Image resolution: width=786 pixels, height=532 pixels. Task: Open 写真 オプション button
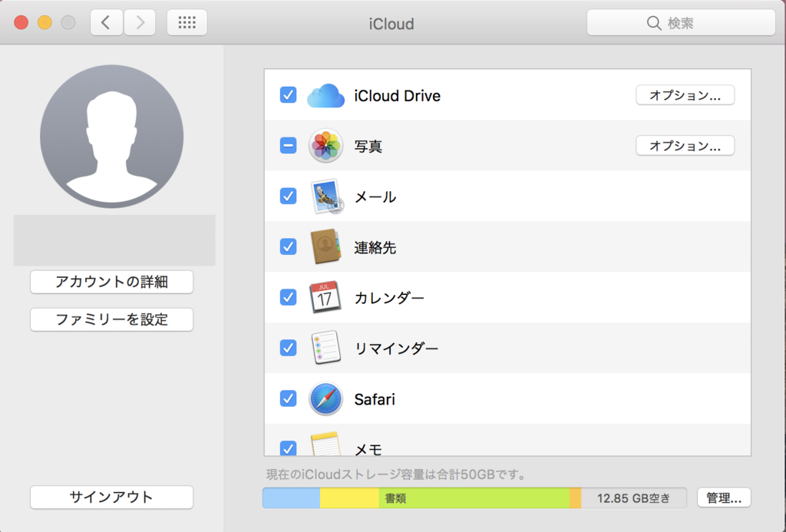(685, 146)
